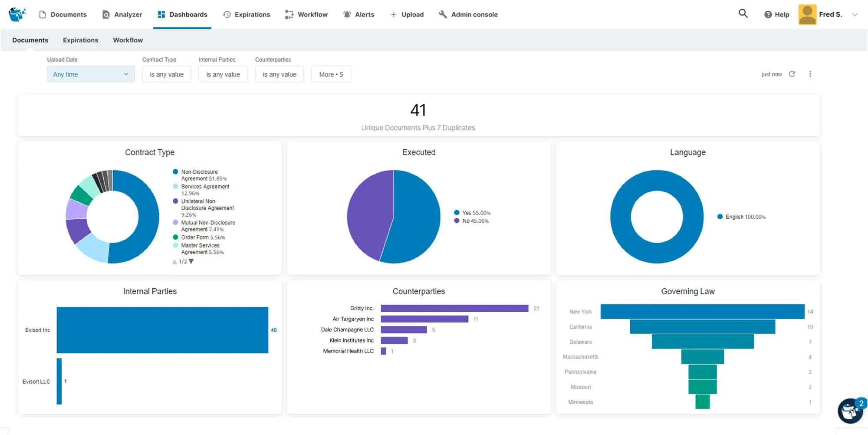Switch to the Workflow sub-tab
This screenshot has width=868, height=435.
128,40
